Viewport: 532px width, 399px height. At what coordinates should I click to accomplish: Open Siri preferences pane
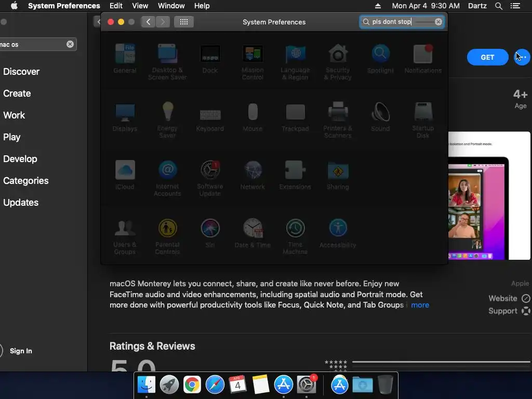tap(210, 233)
